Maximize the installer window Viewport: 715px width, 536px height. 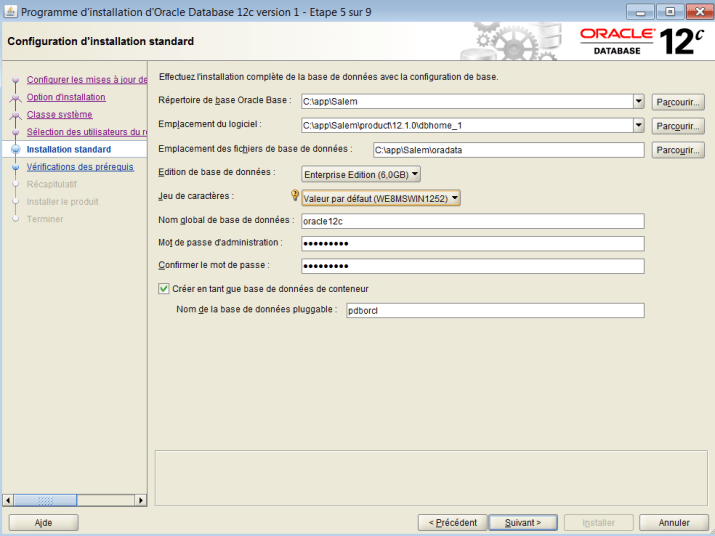(x=670, y=11)
